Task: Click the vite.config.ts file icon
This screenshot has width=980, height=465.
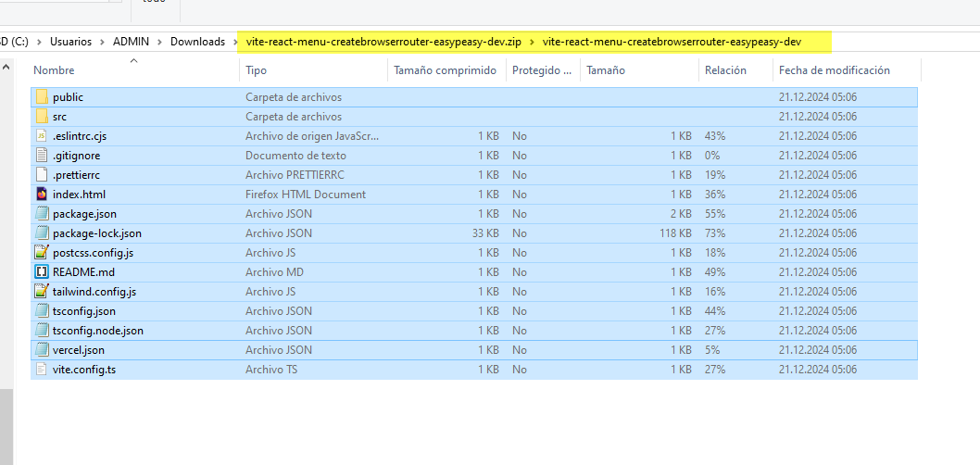Action: coord(42,370)
